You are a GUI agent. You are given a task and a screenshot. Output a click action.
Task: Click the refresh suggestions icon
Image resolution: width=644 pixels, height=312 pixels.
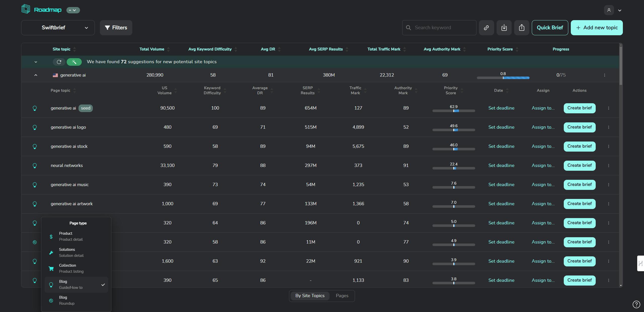coord(59,62)
